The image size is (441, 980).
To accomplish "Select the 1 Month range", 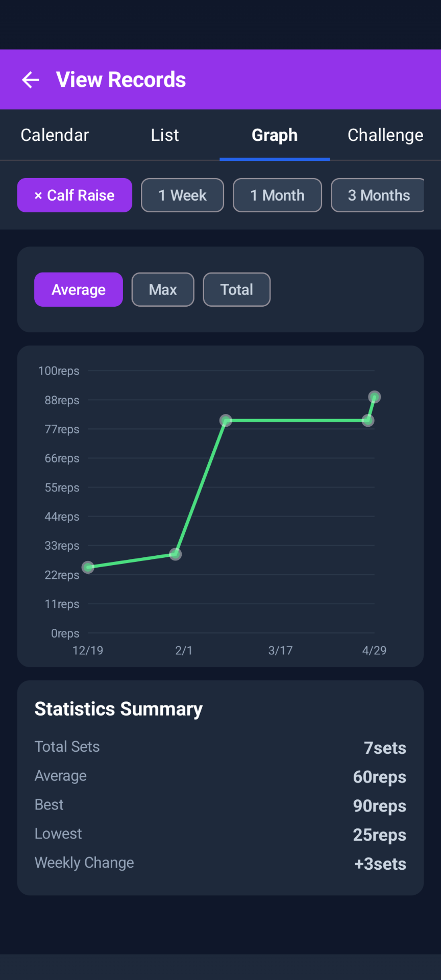I will (277, 195).
